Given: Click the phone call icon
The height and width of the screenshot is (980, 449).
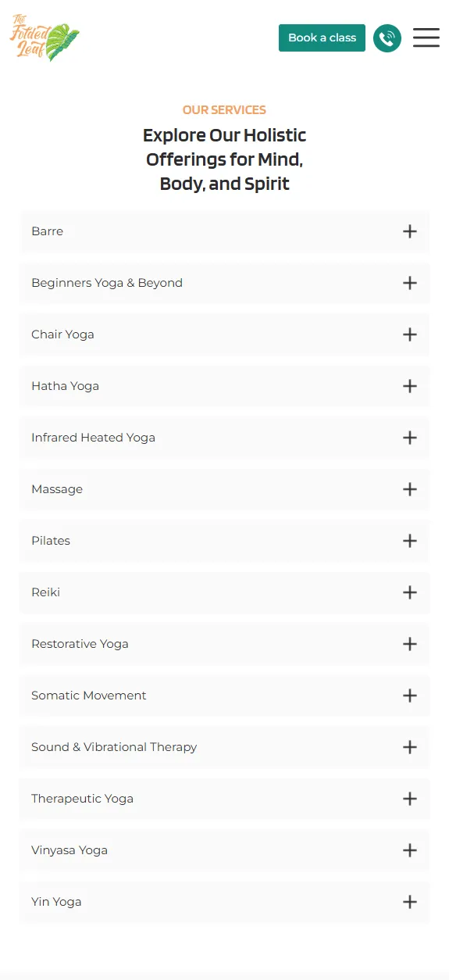Looking at the screenshot, I should pyautogui.click(x=387, y=38).
